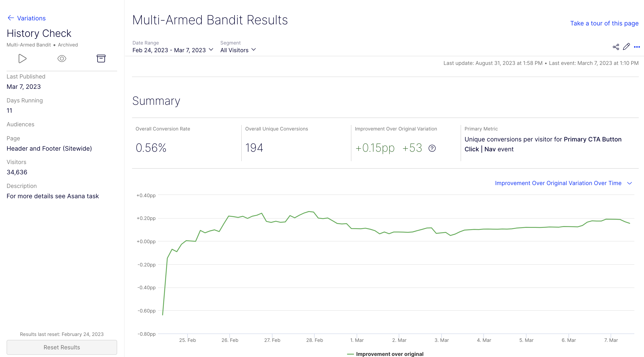The image size is (644, 357).
Task: Navigate back to Variations
Action: pos(31,18)
